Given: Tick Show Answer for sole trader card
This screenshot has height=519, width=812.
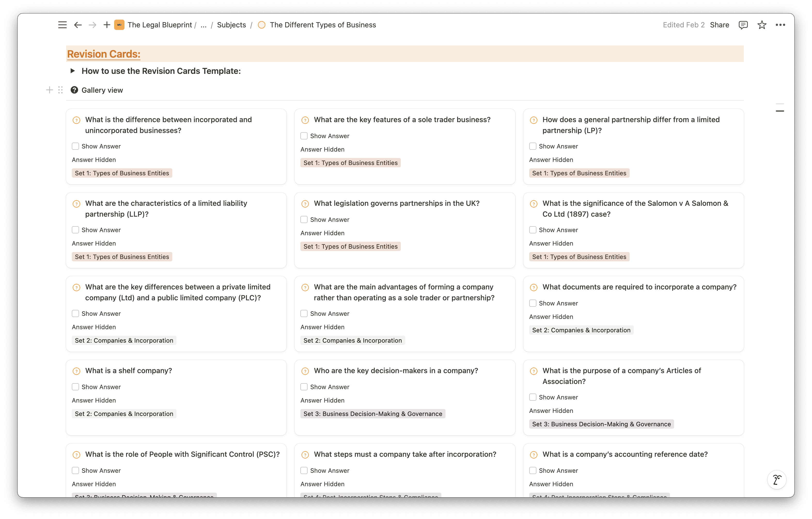Looking at the screenshot, I should pyautogui.click(x=304, y=136).
